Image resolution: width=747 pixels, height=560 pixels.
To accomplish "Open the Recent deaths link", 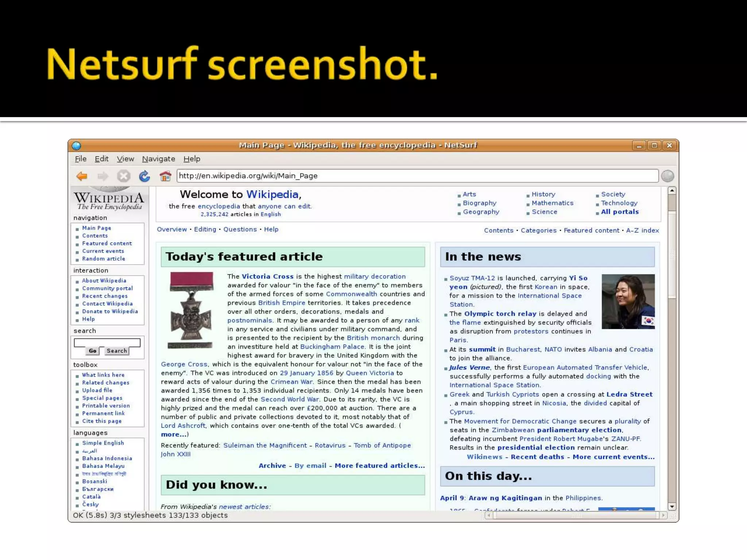I will pyautogui.click(x=537, y=457).
